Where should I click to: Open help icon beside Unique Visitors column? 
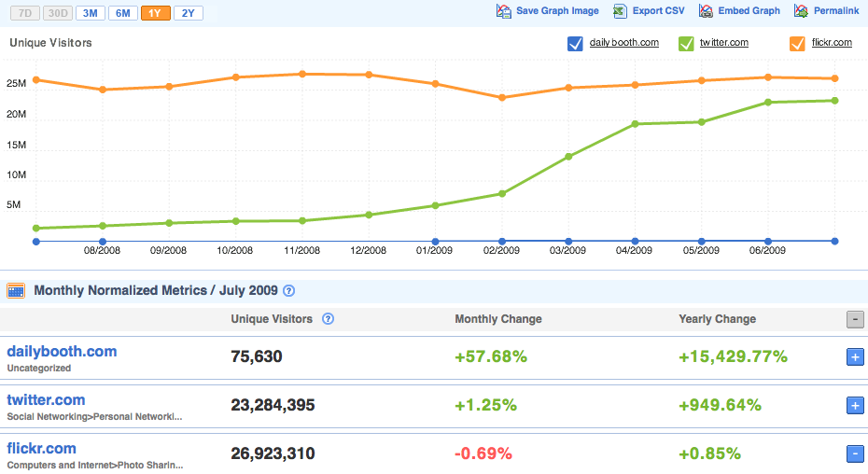328,319
